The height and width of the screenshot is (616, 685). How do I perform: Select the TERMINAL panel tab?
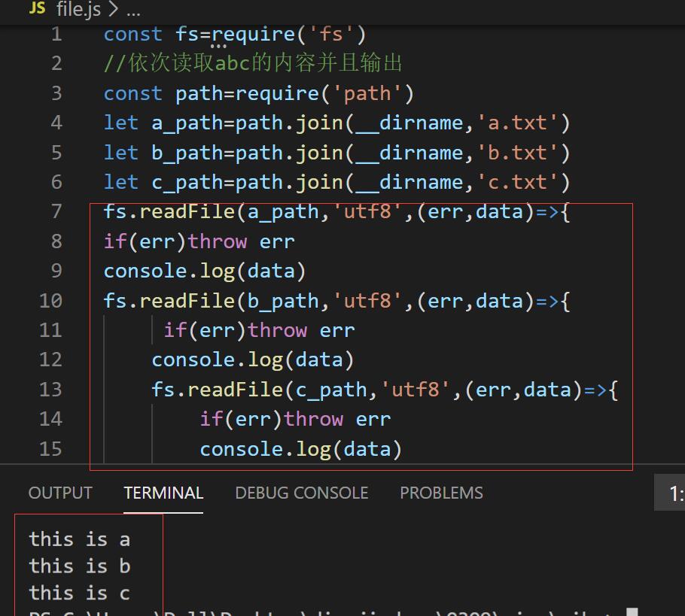click(163, 493)
